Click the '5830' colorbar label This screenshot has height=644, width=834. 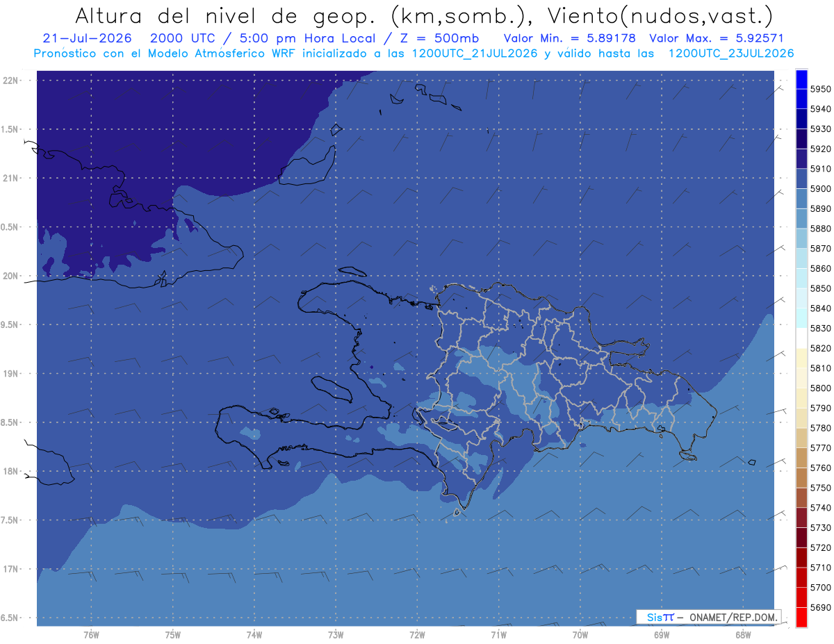(821, 328)
